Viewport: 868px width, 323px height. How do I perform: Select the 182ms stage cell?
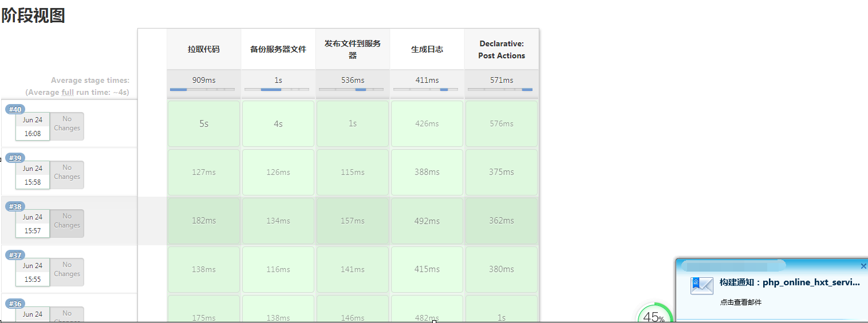pyautogui.click(x=204, y=221)
